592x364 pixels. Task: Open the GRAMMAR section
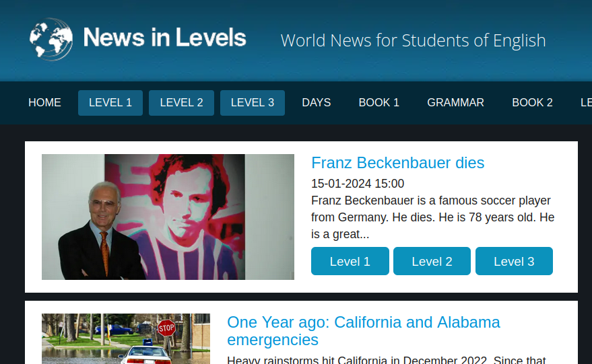tap(455, 103)
